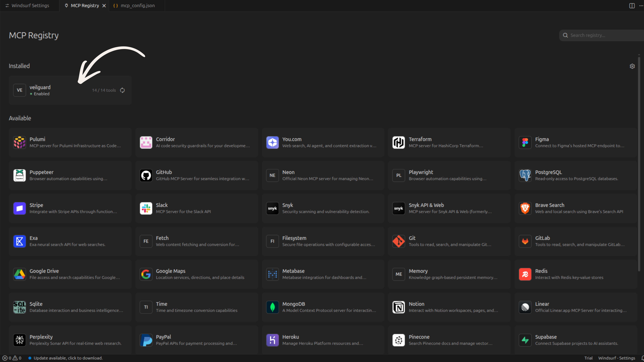Click the Notion logo icon
Image resolution: width=644 pixels, height=362 pixels.
pos(399,307)
